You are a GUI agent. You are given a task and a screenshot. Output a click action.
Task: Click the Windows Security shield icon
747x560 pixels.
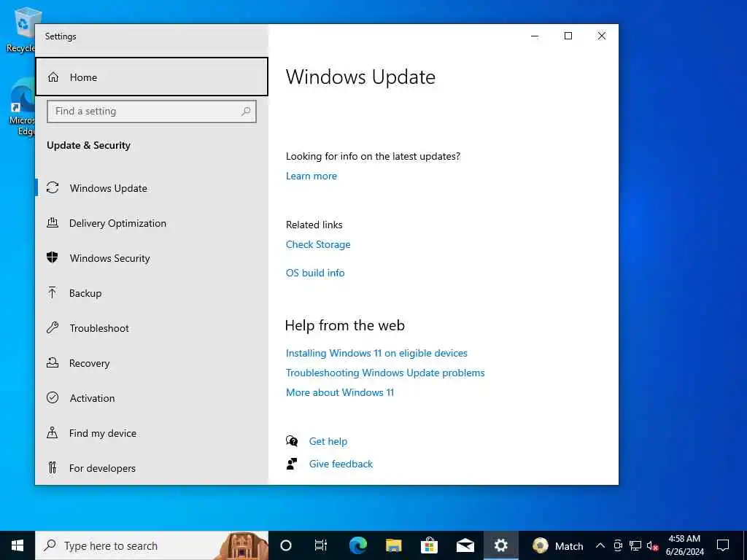53,257
